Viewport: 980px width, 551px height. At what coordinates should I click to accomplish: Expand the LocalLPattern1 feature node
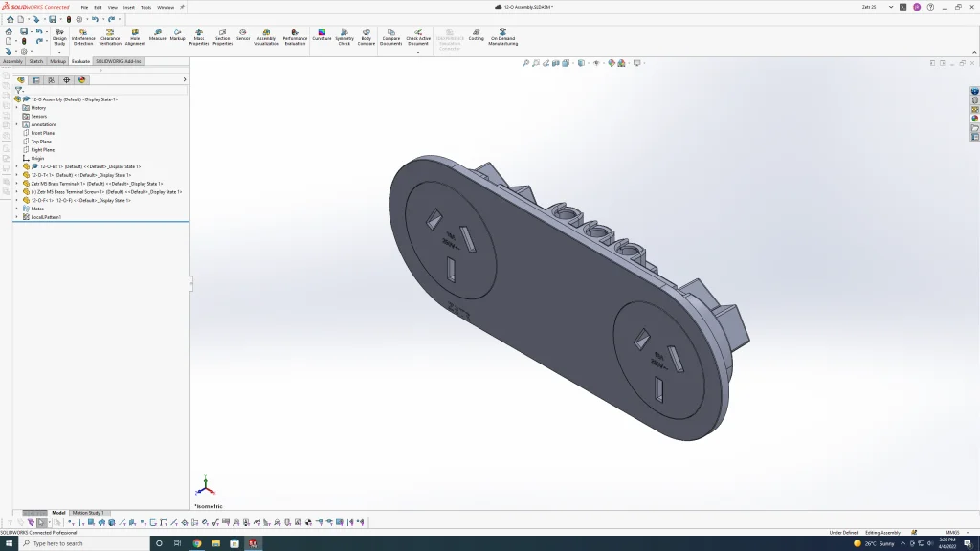[16, 217]
